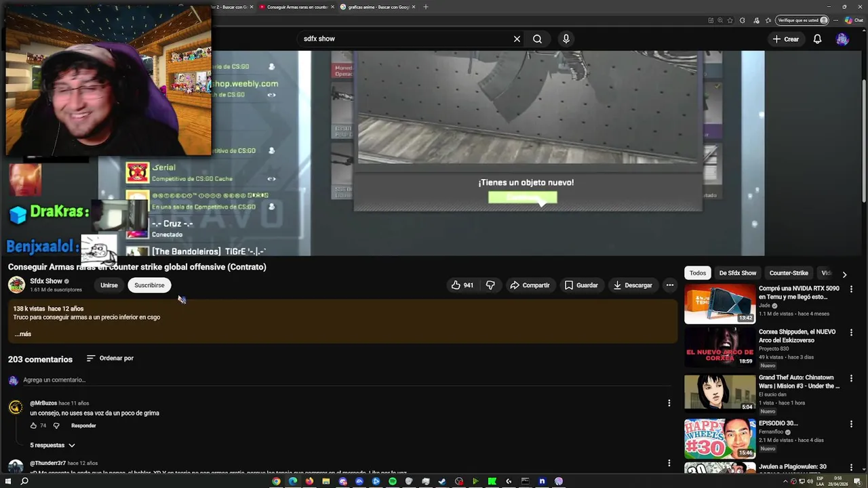
Task: Open Grand Theft Auto: Chinatown Wars video title
Action: 799,382
